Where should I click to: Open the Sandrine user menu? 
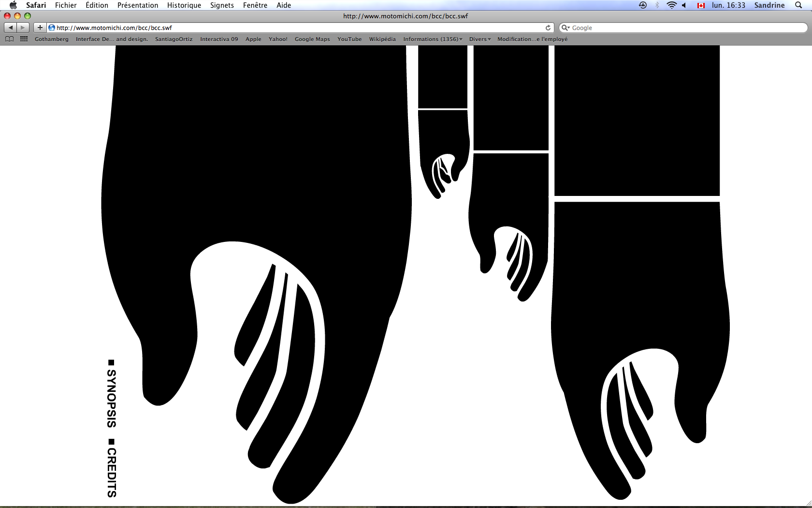pos(769,5)
